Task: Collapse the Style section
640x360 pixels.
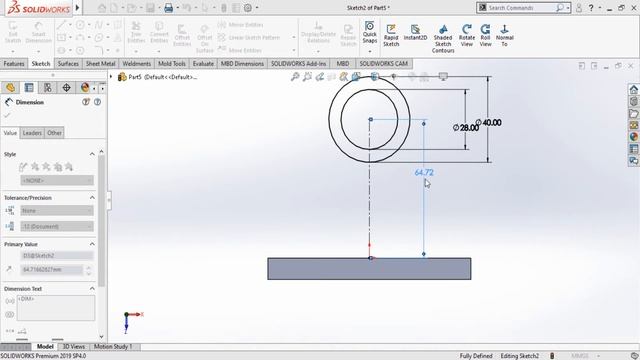Action: [x=92, y=154]
